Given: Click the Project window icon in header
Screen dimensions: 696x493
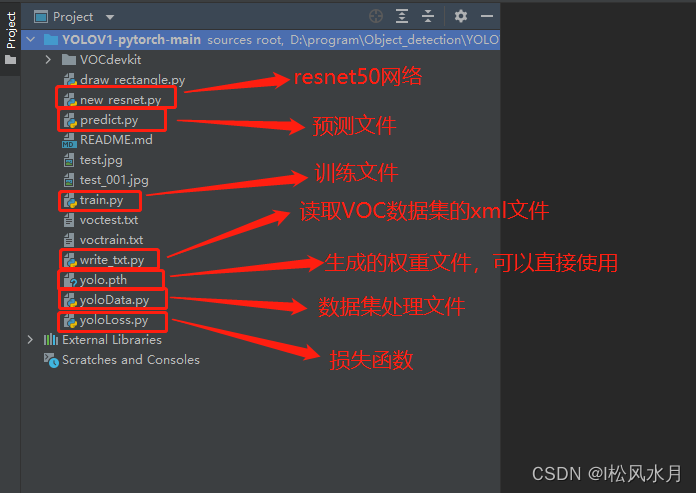Looking at the screenshot, I should (41, 17).
